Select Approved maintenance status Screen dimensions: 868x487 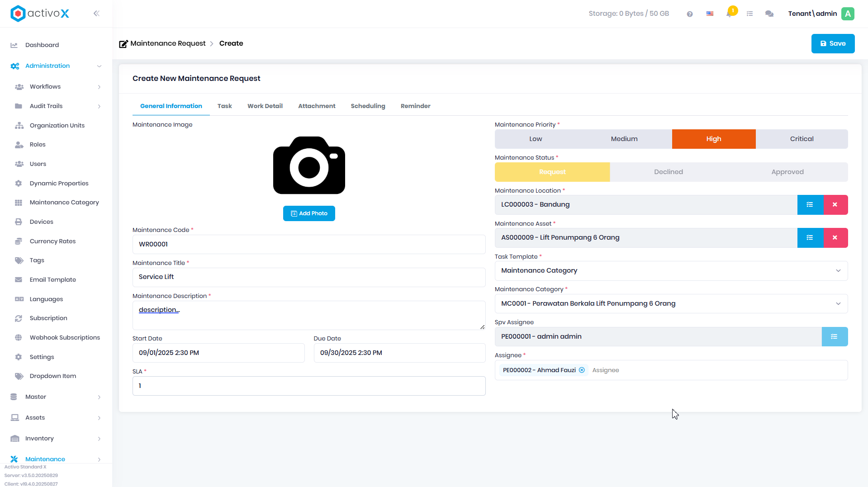tap(787, 172)
